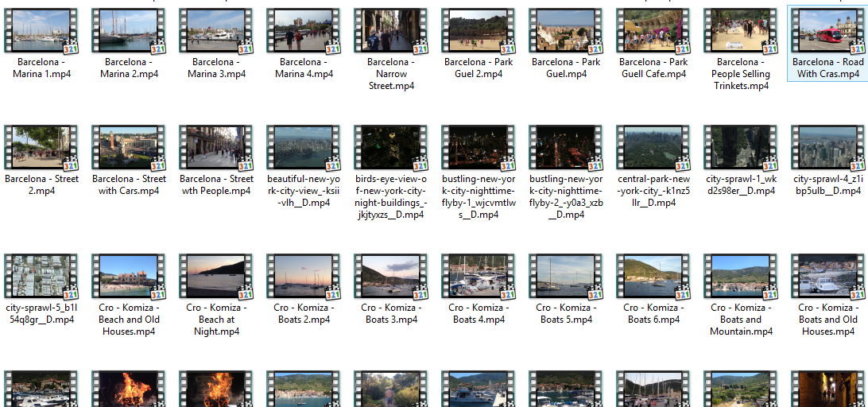This screenshot has height=407, width=868.
Task: Open Barcelona - Park Guell Cafe.mp4 thumbnail
Action: (653, 32)
